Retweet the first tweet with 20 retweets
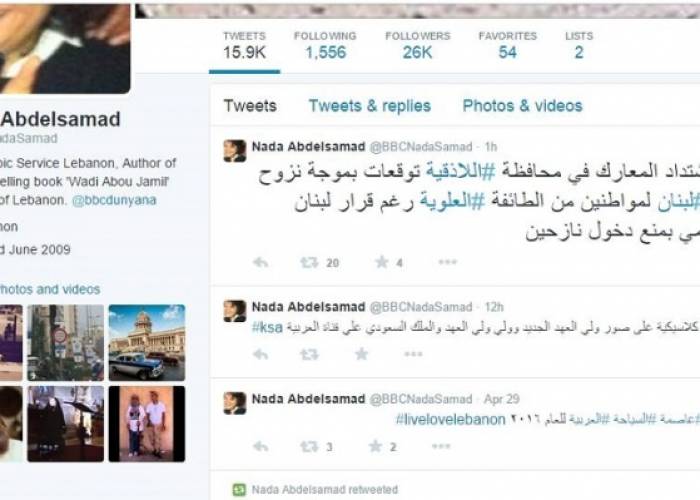Screen dimensions: 700x500 (309, 262)
